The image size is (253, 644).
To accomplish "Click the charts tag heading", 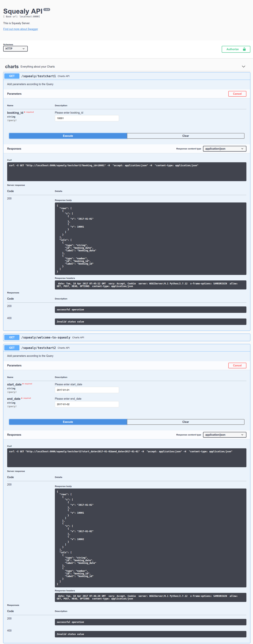I will tap(12, 66).
